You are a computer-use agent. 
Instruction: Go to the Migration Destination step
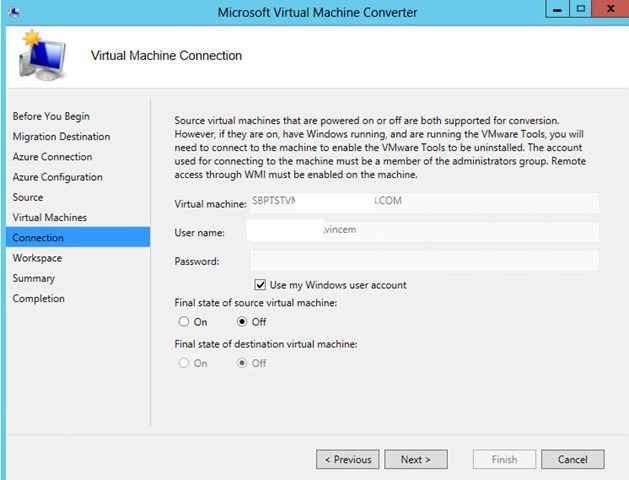pyautogui.click(x=61, y=136)
